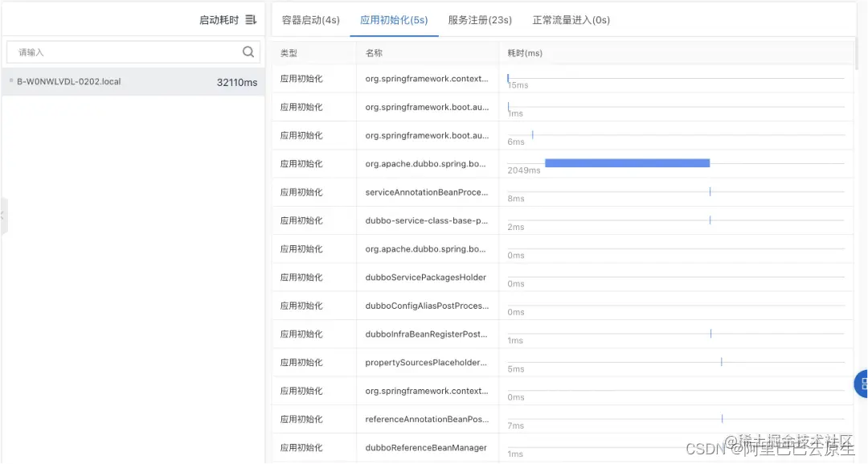868x464 pixels.
Task: Click the 5ms duration label
Action: coord(516,369)
